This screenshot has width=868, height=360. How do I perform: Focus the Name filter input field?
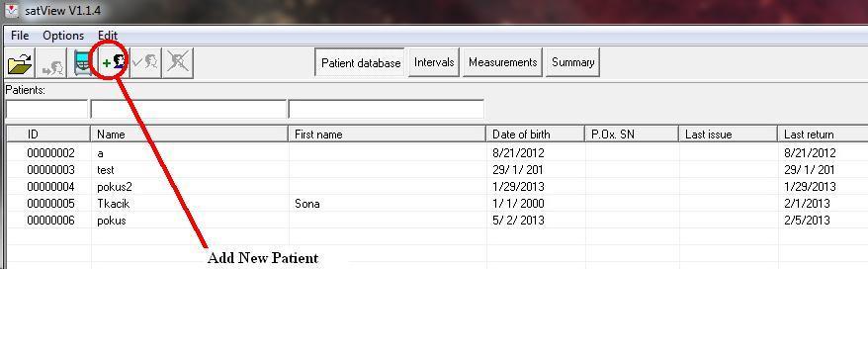pyautogui.click(x=188, y=109)
